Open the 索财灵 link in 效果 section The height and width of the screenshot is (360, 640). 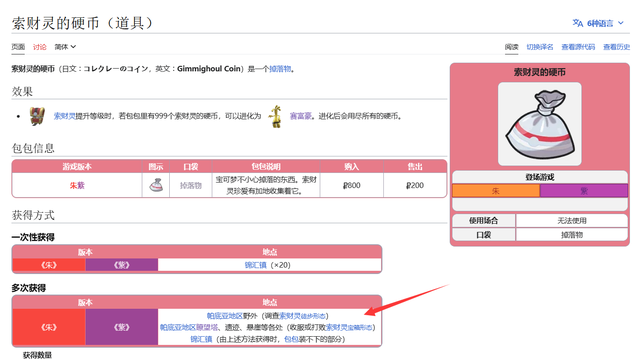pos(64,116)
